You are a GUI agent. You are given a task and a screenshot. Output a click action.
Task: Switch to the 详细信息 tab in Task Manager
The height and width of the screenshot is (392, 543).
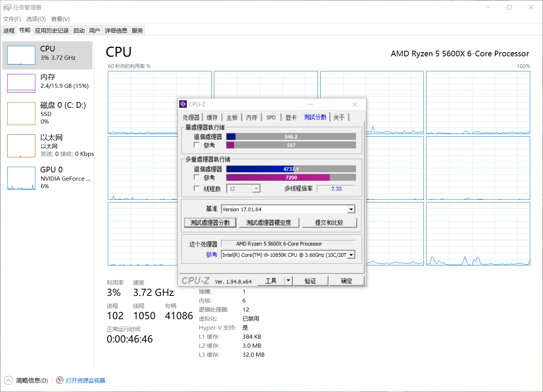[x=116, y=30]
